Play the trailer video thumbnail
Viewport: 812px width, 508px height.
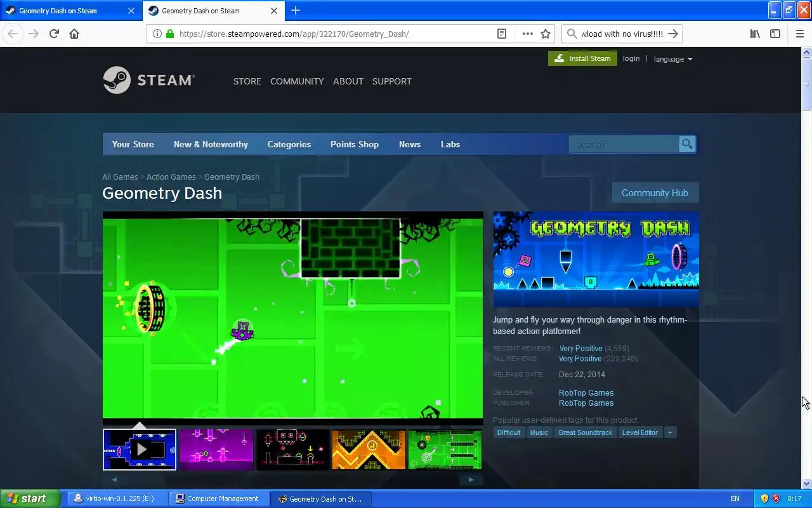tap(140, 450)
